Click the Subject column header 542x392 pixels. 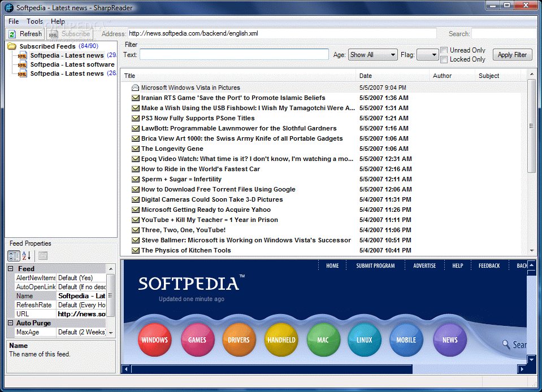pyautogui.click(x=498, y=76)
